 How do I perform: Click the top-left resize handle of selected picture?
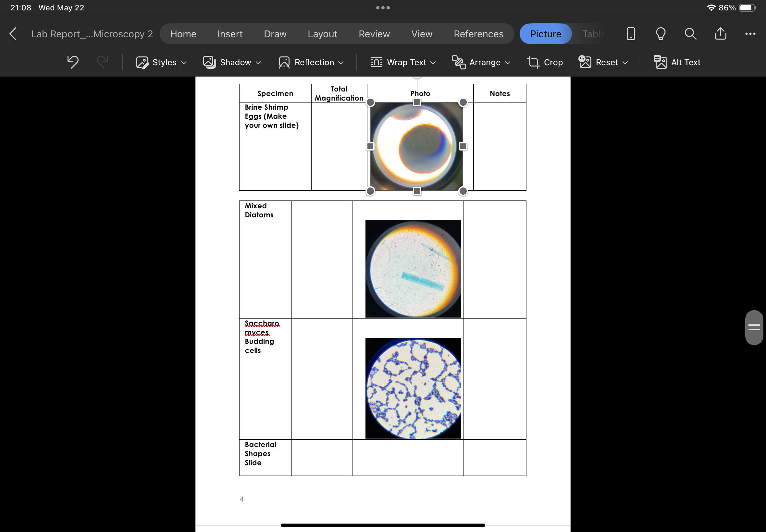pyautogui.click(x=370, y=102)
